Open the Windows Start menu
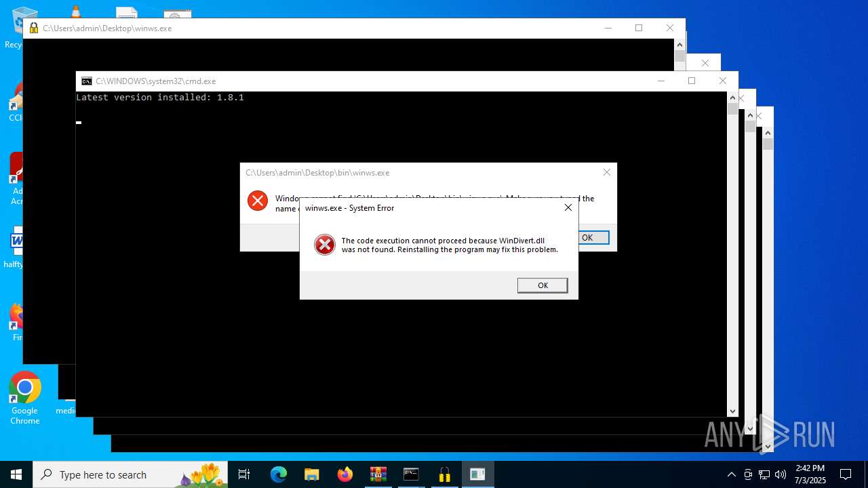This screenshot has height=488, width=868. [16, 474]
